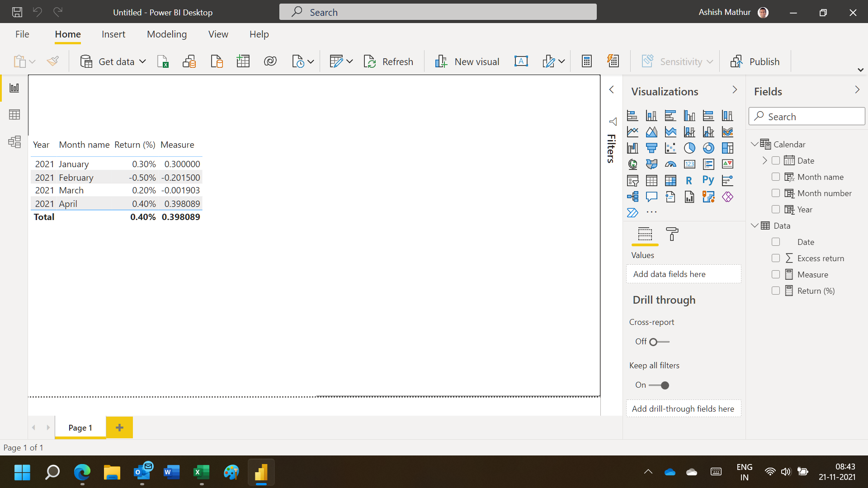Select the donut chart visual
This screenshot has height=488, width=868.
pyautogui.click(x=708, y=148)
